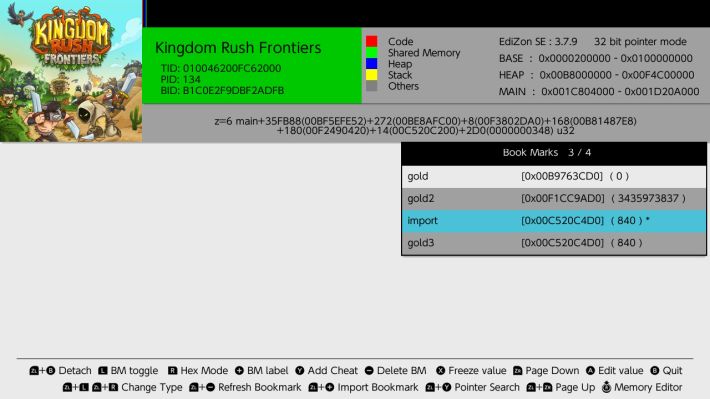Click the ZR icon for Page Down
Image resolution: width=710 pixels, height=399 pixels.
[x=518, y=370]
